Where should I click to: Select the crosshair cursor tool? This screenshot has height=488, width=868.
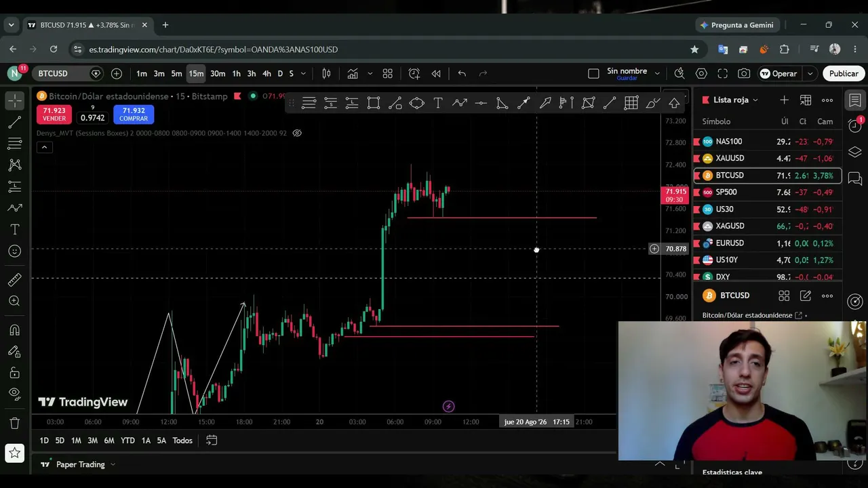coord(15,100)
